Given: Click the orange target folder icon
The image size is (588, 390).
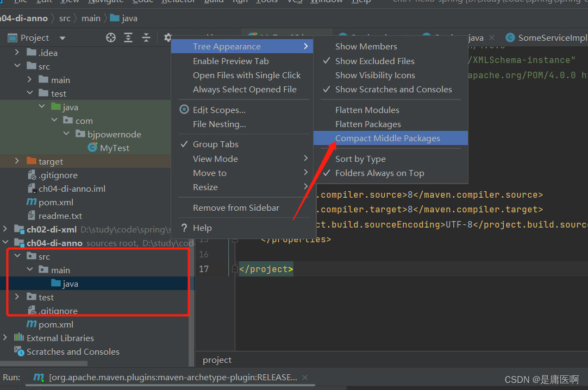Looking at the screenshot, I should coord(32,161).
